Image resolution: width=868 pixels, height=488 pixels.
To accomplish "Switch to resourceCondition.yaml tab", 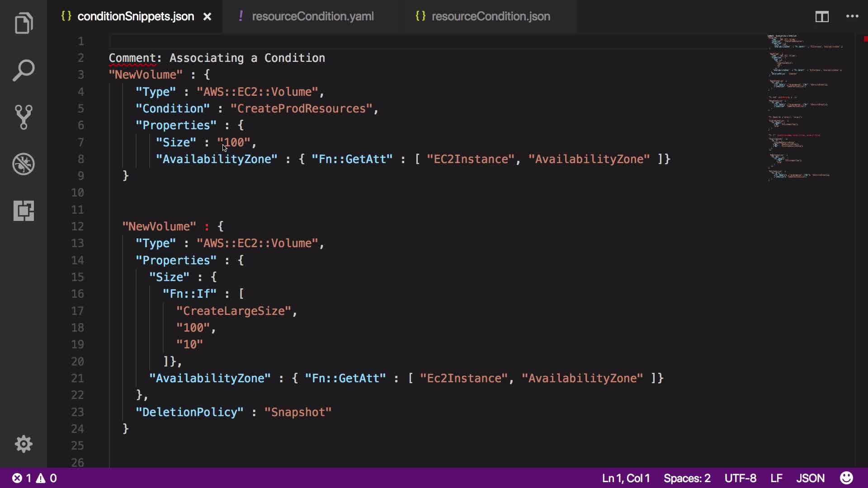I will [x=312, y=17].
